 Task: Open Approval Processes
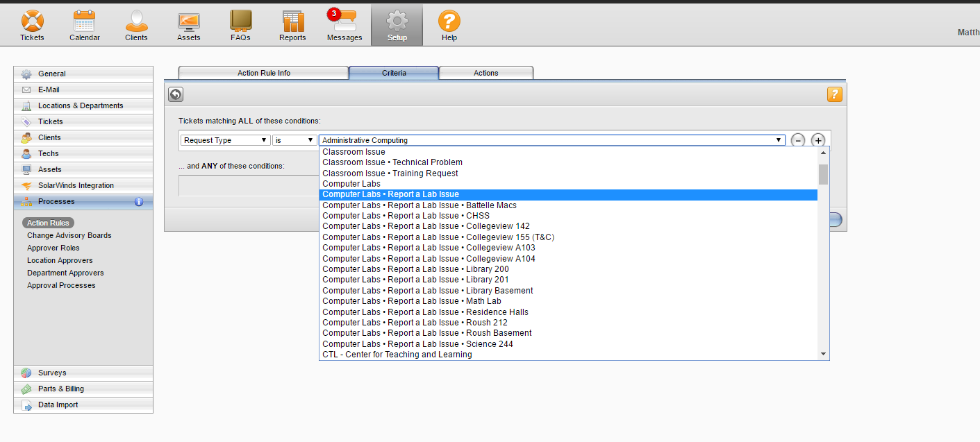(61, 285)
